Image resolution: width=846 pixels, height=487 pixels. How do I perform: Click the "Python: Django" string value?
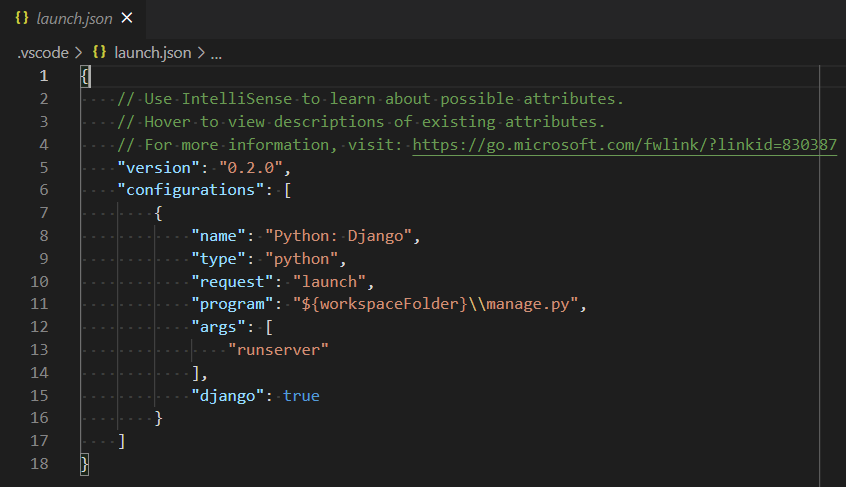pyautogui.click(x=338, y=236)
